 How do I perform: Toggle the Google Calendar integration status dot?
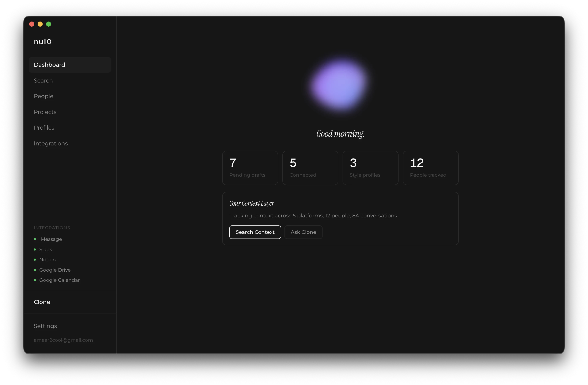35,280
